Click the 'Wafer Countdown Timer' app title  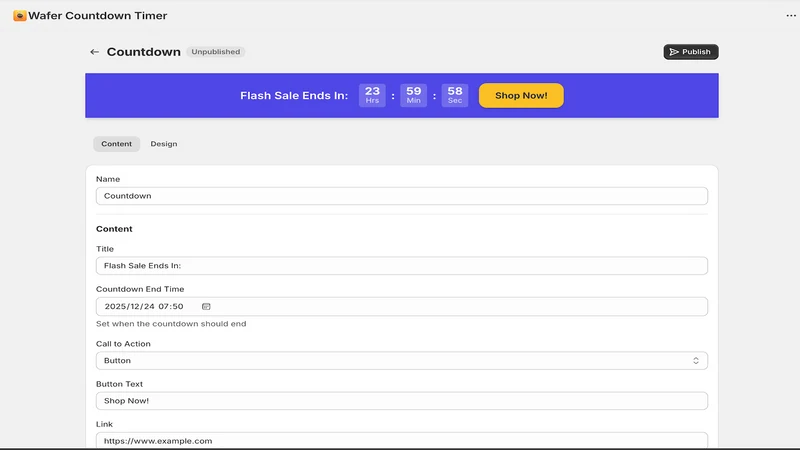tap(97, 16)
